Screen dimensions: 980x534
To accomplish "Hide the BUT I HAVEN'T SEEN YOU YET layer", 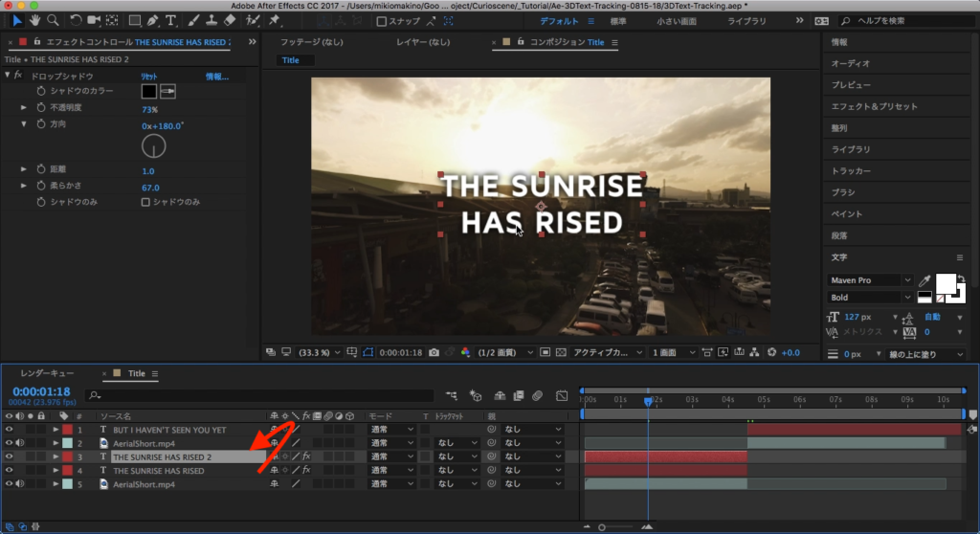I will point(10,430).
